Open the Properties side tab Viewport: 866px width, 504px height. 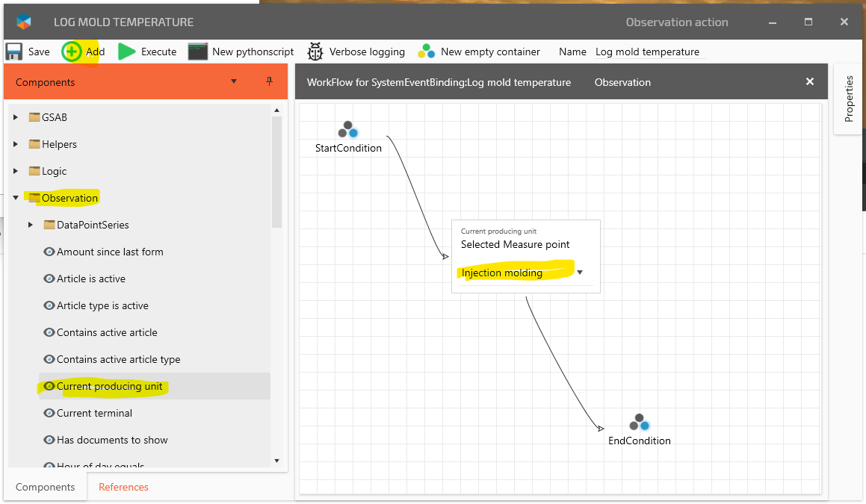(849, 99)
